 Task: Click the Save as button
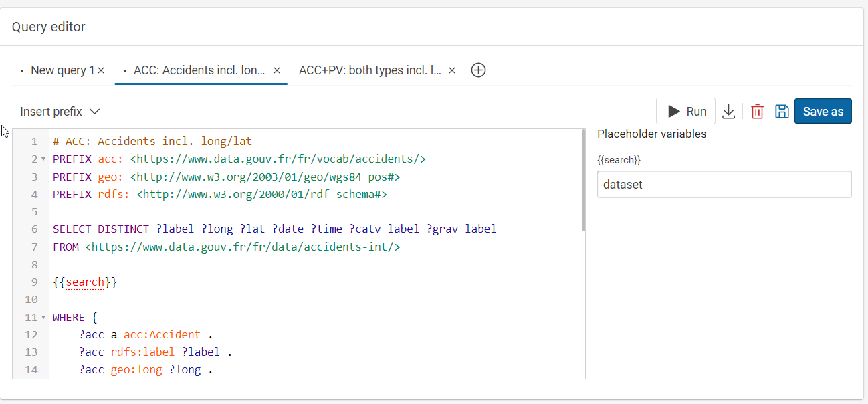pos(823,112)
